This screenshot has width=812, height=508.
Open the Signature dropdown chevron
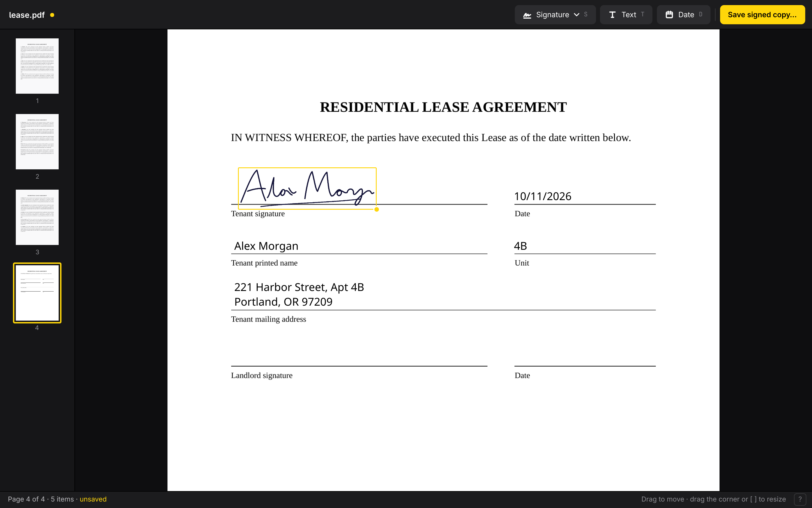577,15
